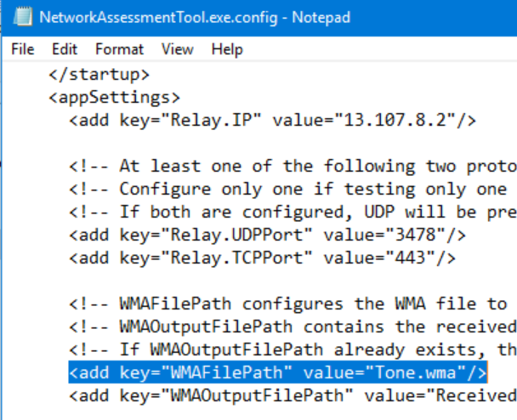The image size is (517, 420).
Task: Click the Relay.IP value 13.107.8.2
Action: [x=395, y=120]
